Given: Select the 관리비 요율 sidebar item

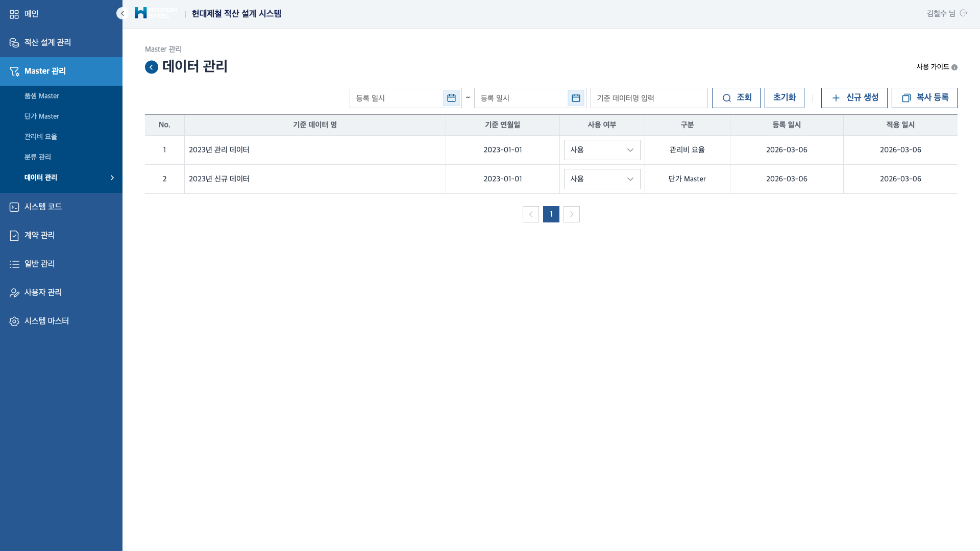Looking at the screenshot, I should click(x=41, y=137).
